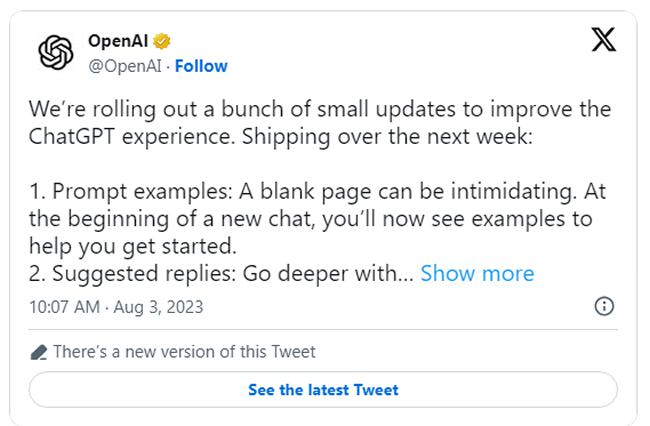Viewport: 650px width, 426px height.
Task: Click "Shipping over the next week" text
Action: pyautogui.click(x=350, y=136)
